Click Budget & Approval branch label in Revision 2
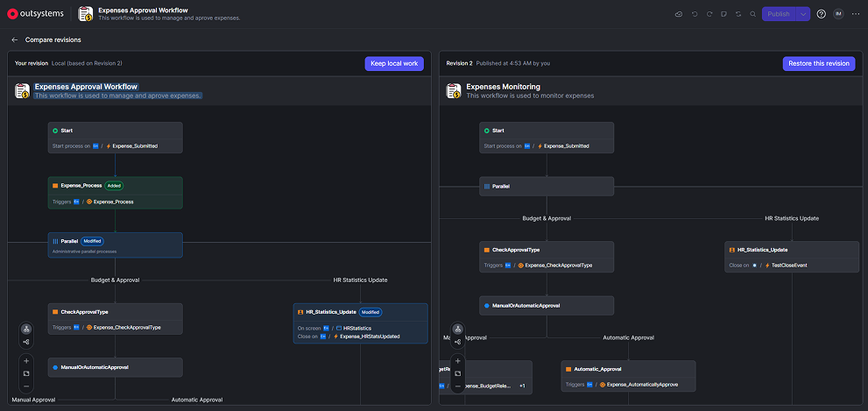This screenshot has height=411, width=868. (x=547, y=218)
